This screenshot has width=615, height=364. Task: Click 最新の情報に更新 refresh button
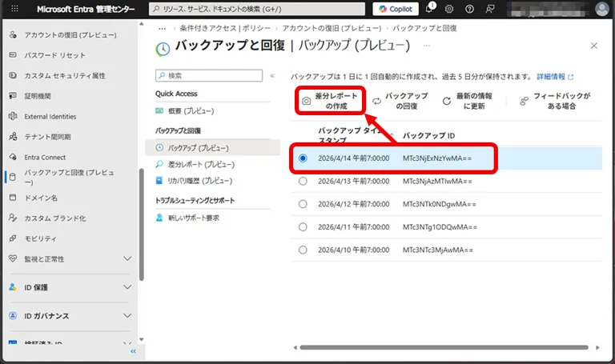pyautogui.click(x=468, y=101)
